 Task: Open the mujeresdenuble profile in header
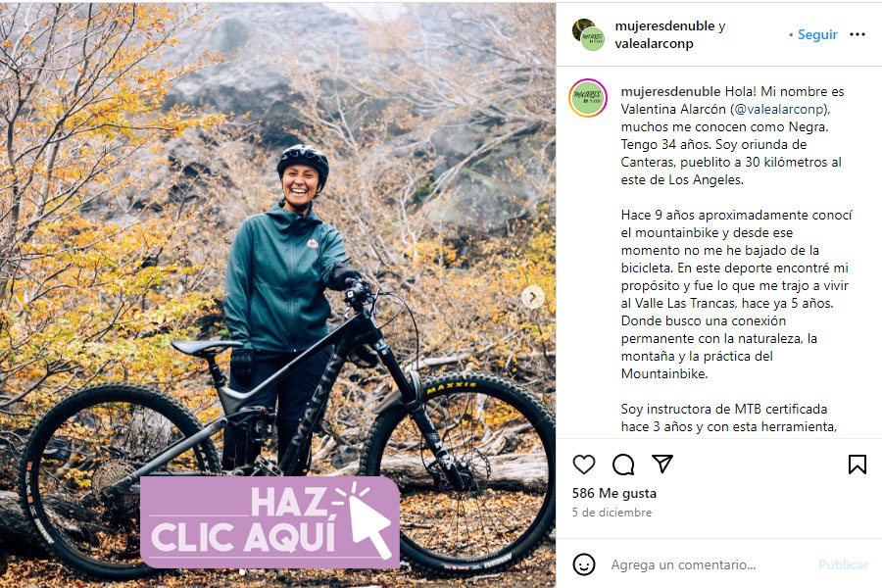[664, 25]
